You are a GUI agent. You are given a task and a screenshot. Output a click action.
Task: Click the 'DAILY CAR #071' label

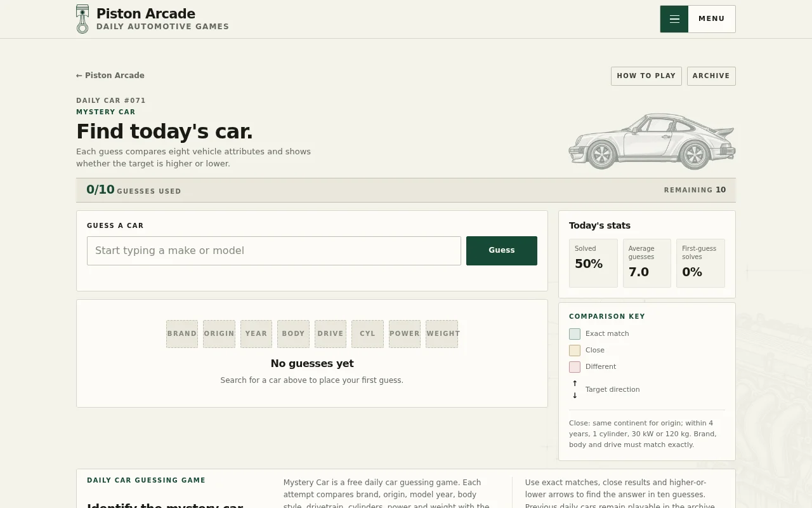tap(111, 100)
